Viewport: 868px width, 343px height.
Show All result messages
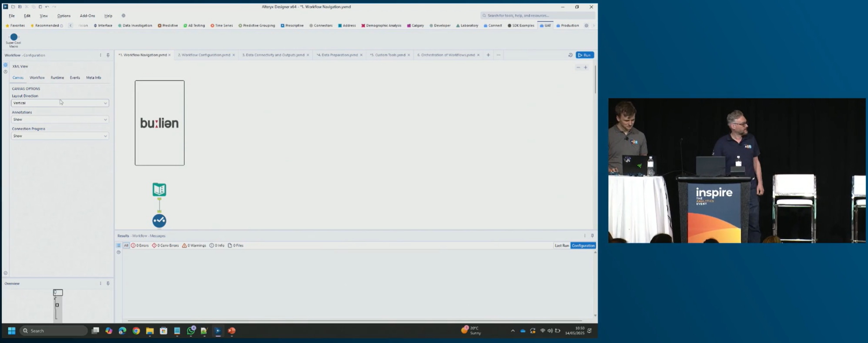click(x=126, y=246)
